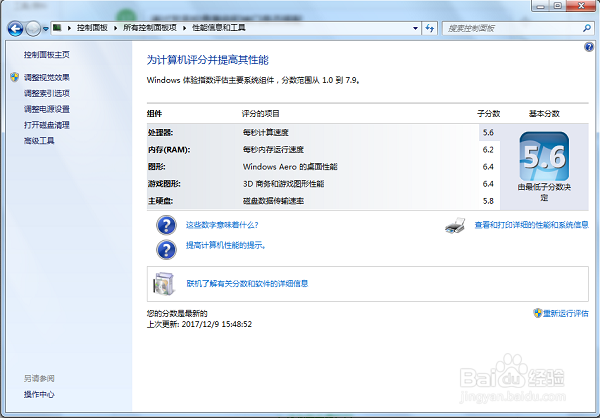Click 磁盘数据传输速率 text

273,201
